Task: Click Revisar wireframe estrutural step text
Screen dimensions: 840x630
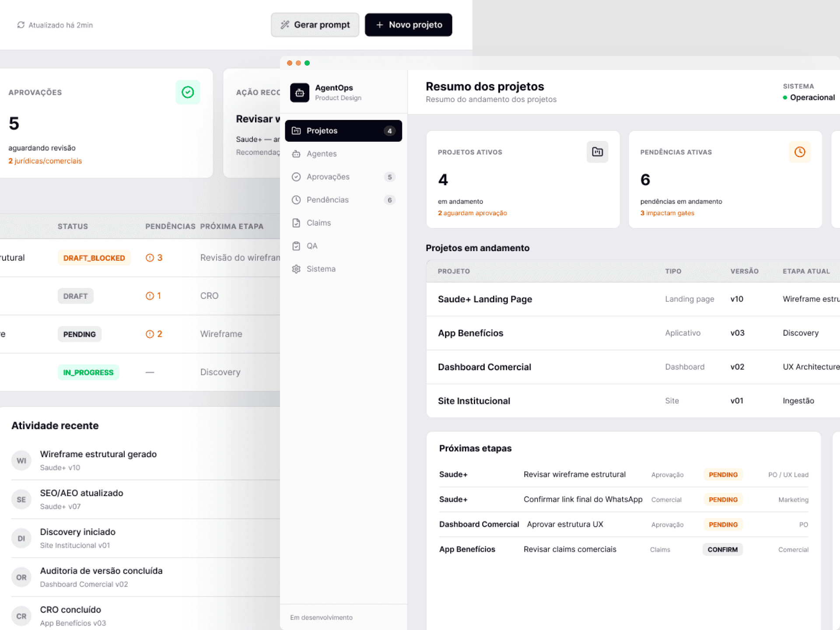Action: click(574, 474)
